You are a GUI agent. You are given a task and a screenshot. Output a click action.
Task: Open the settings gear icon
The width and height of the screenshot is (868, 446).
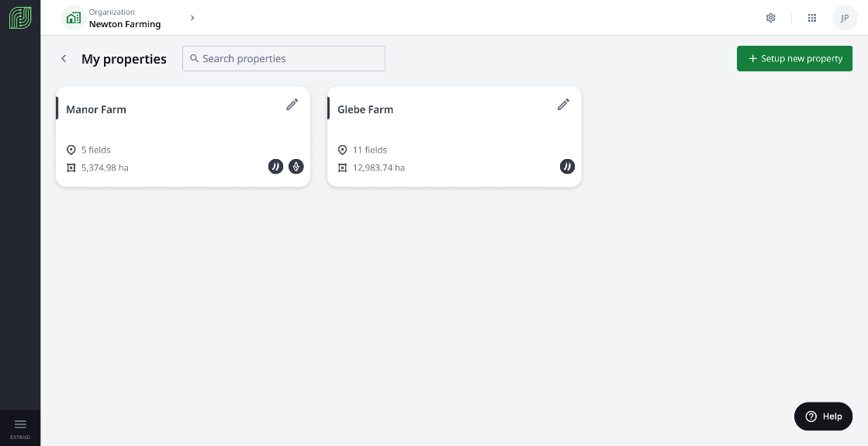point(770,18)
